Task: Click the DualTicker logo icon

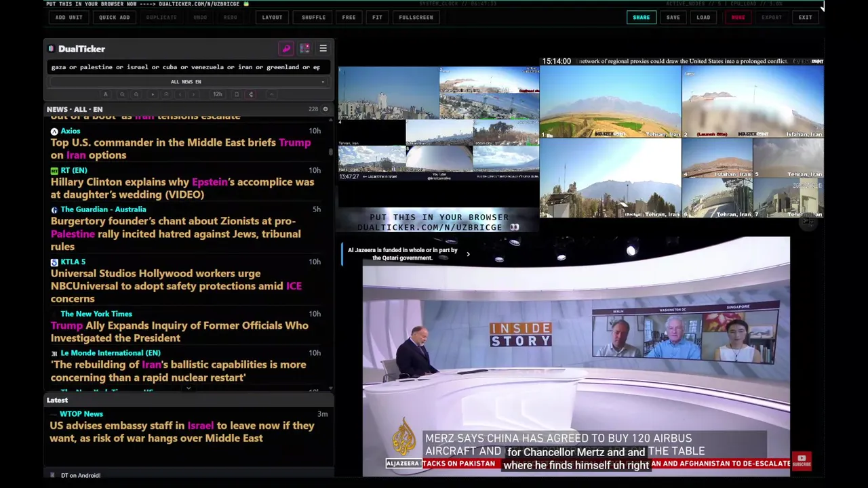Action: (51, 49)
